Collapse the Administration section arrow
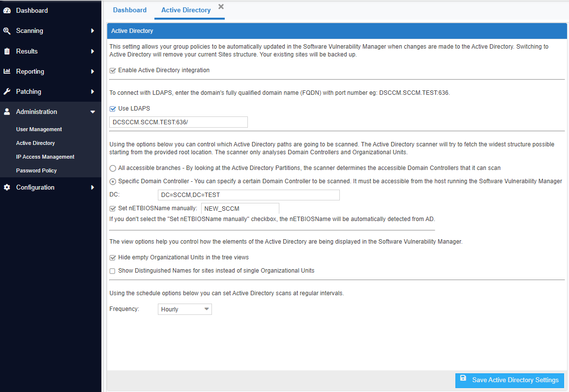The image size is (569, 392). [92, 112]
